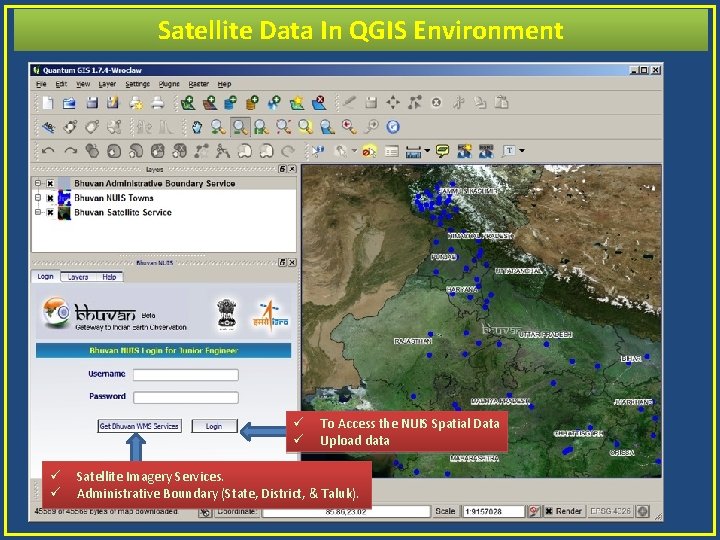This screenshot has height=540, width=720.
Task: Click the Get Bhuvan WMS Services button
Action: click(x=139, y=426)
